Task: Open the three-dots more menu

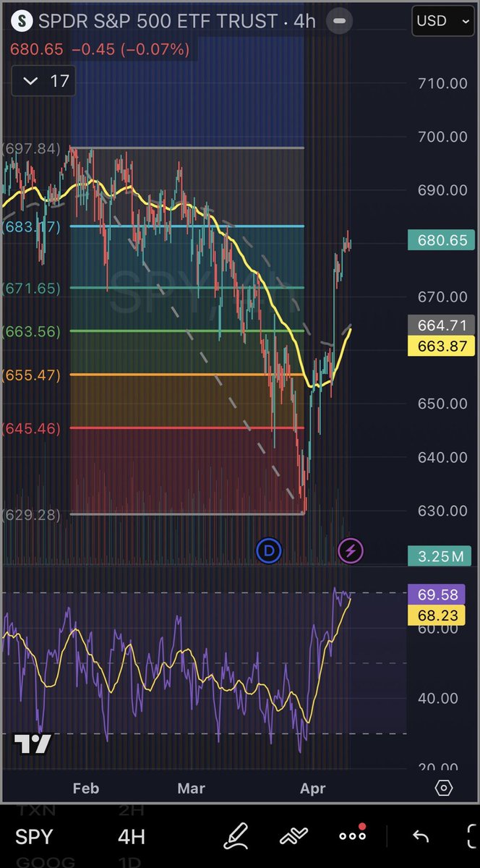Action: pyautogui.click(x=353, y=837)
